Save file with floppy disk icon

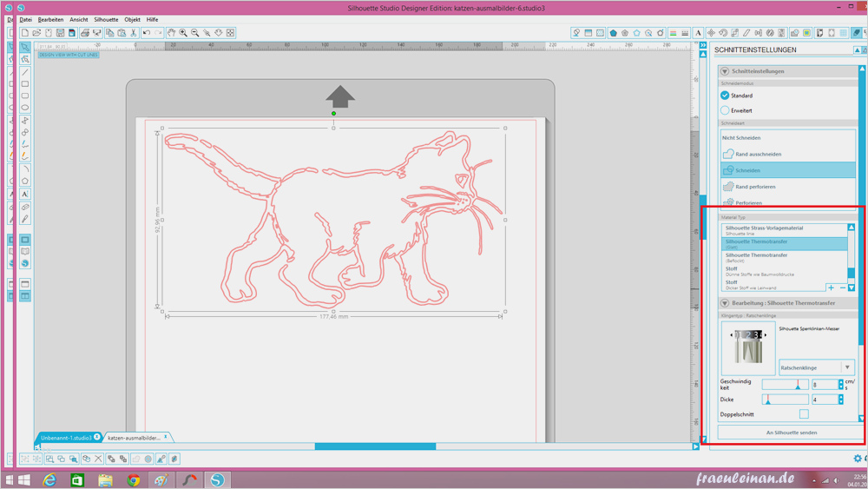tap(61, 33)
